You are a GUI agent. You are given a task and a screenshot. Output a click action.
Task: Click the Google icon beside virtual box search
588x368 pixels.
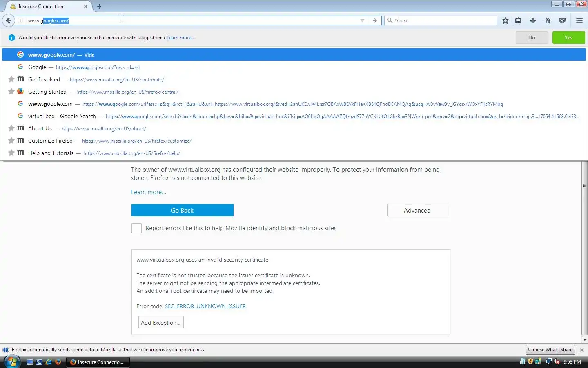coord(20,116)
